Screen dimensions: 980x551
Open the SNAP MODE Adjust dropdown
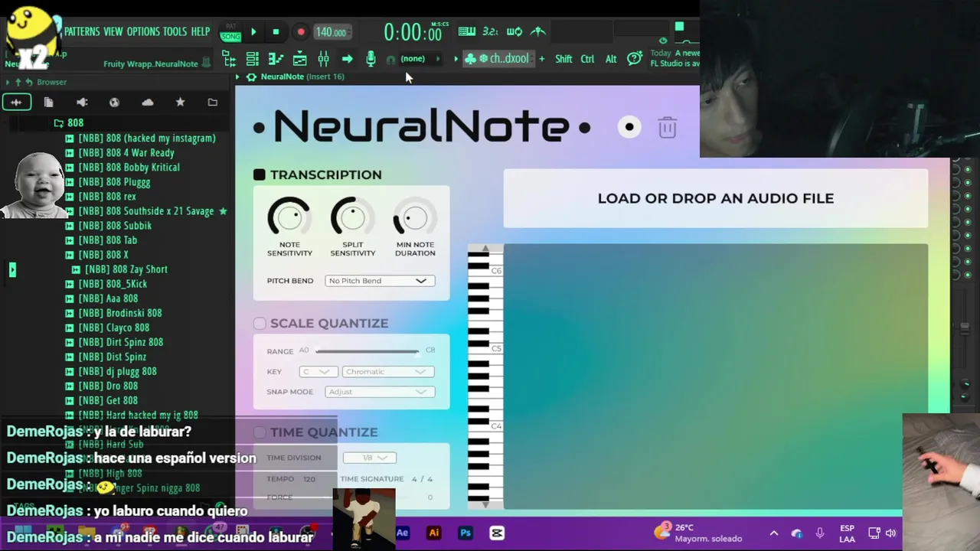point(380,392)
